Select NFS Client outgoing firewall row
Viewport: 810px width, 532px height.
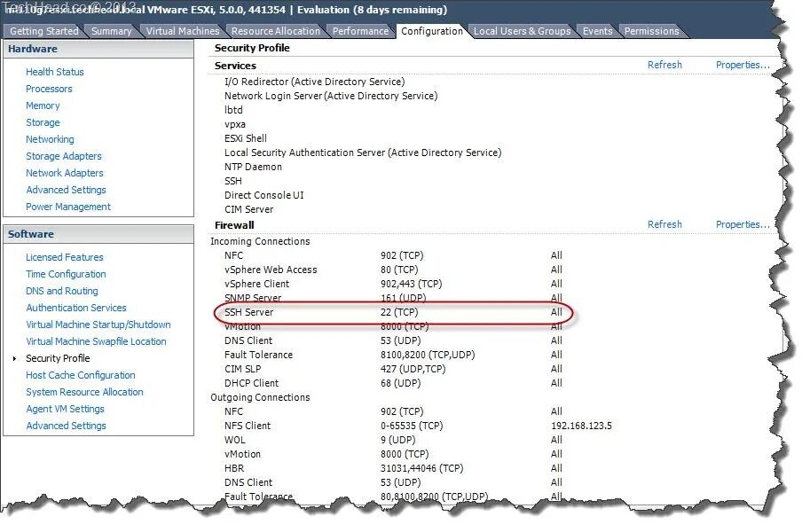point(419,426)
